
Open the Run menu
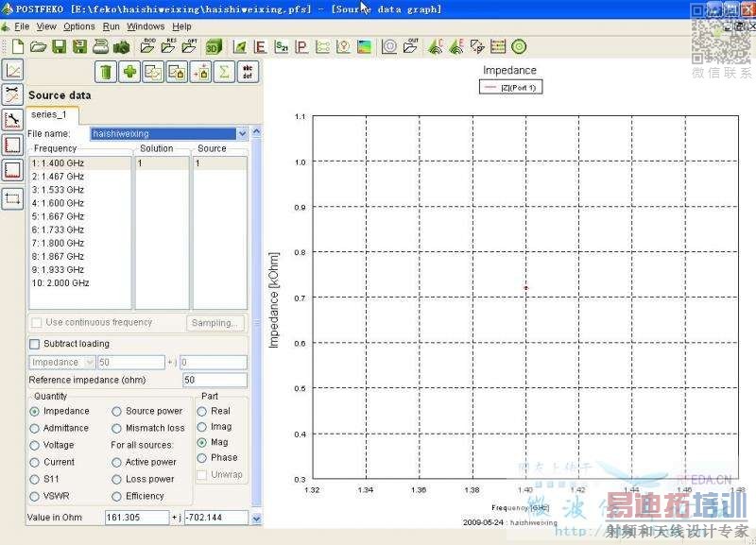(x=111, y=26)
